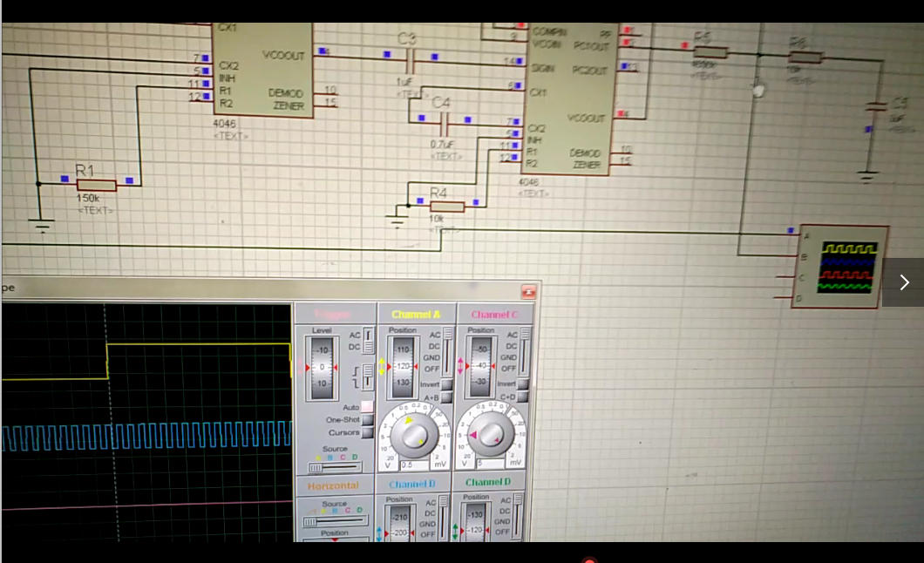This screenshot has width=924, height=563.
Task: Select resistor R5 symbol
Action: (710, 52)
